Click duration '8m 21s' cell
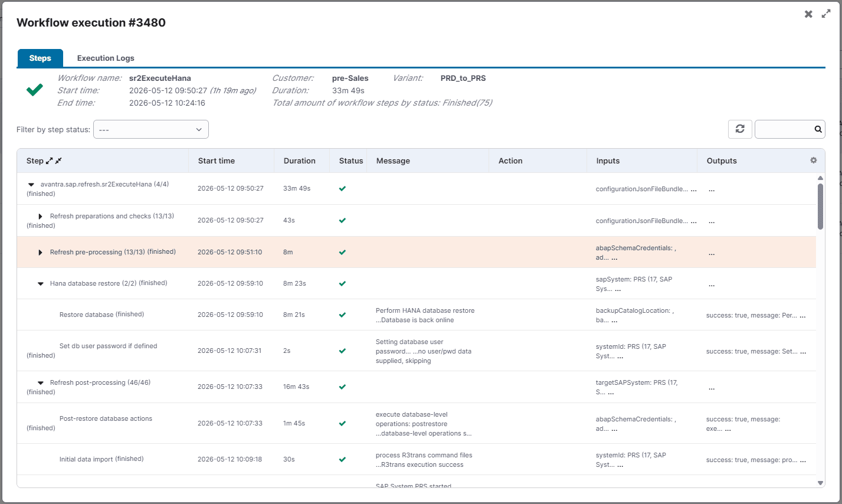The image size is (842, 504). click(x=294, y=315)
